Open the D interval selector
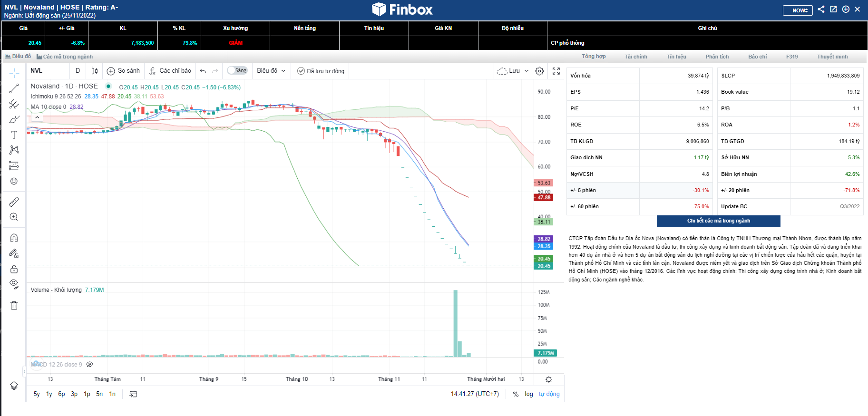The image size is (868, 416). [78, 71]
